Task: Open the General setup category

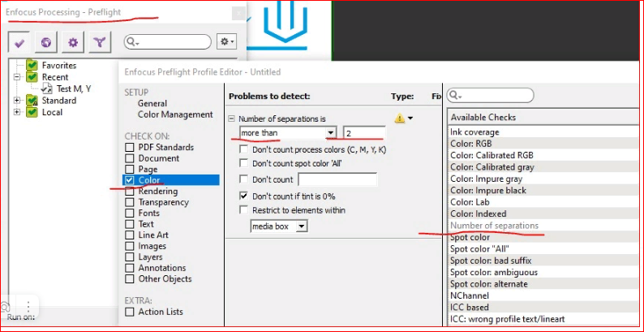Action: (x=152, y=104)
